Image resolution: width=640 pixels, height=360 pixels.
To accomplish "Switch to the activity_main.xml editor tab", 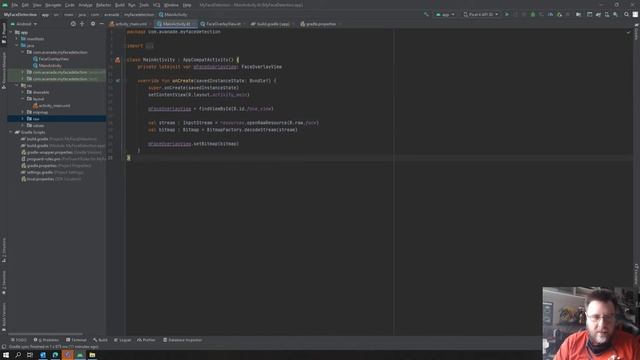I will pos(129,24).
